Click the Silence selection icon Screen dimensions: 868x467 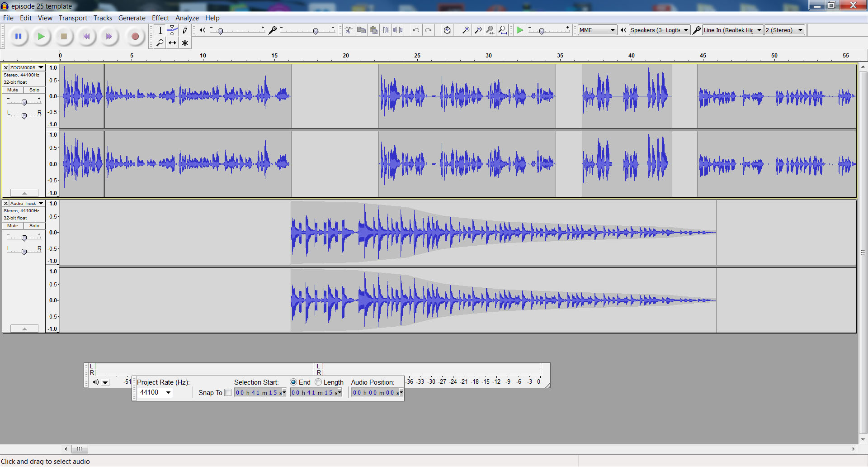(x=398, y=30)
